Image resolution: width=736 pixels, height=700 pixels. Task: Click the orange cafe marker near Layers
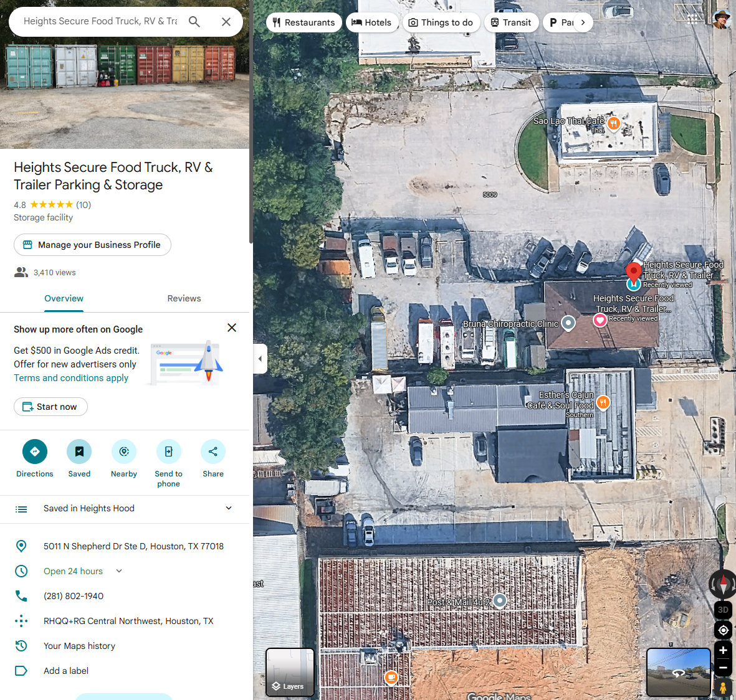[391, 678]
